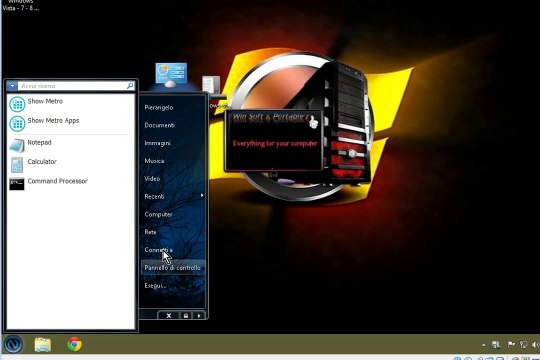This screenshot has height=360, width=540.
Task: Click the network tray icon
Action: (523, 344)
